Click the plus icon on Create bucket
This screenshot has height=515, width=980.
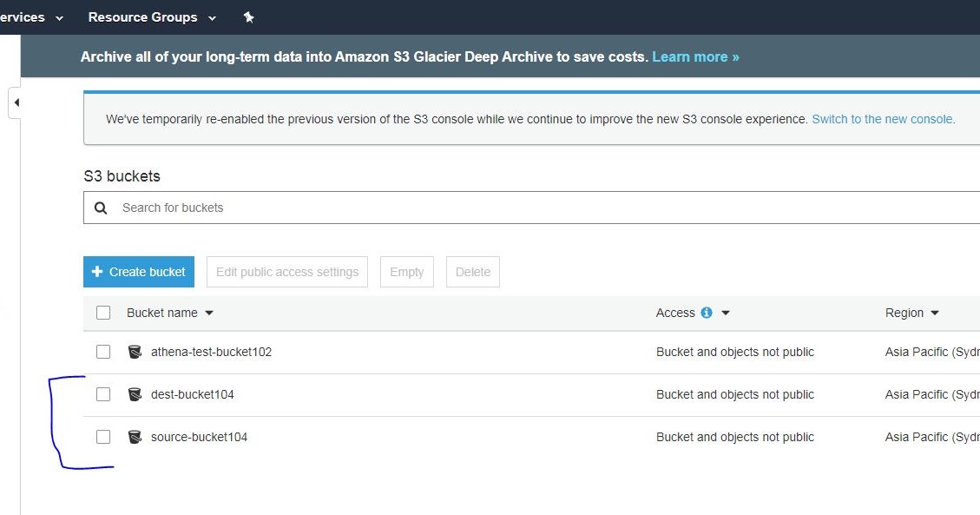click(x=95, y=271)
